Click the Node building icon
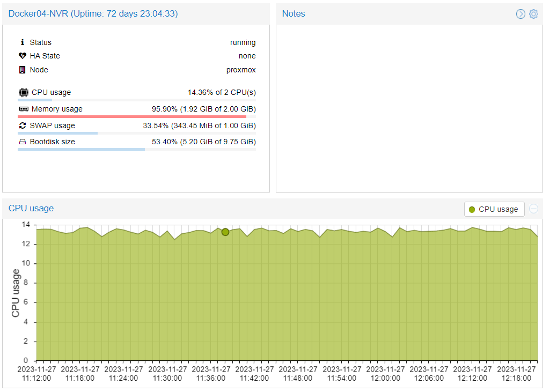The height and width of the screenshot is (392, 550). click(22, 70)
